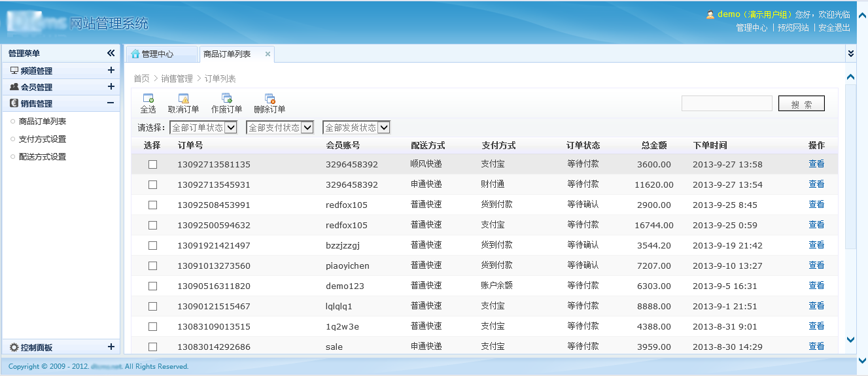Image resolution: width=868 pixels, height=376 pixels.
Task: Click the down chevron at bottom-right corner
Action: (863, 361)
